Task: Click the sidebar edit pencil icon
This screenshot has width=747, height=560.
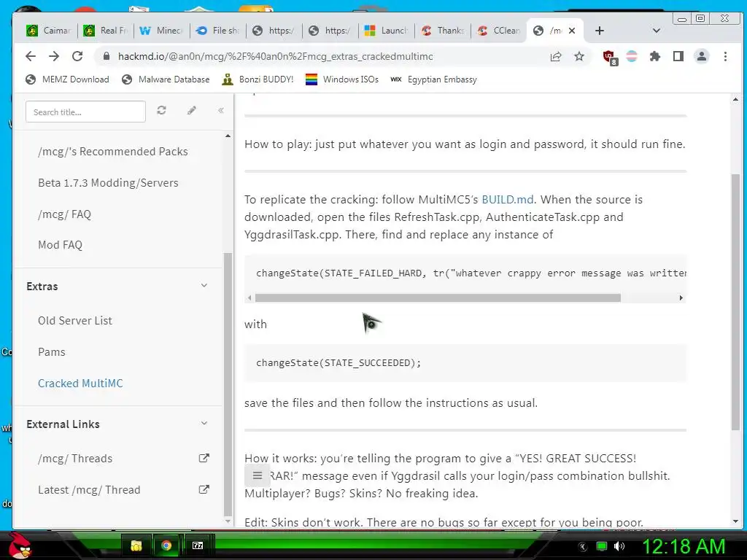Action: pos(192,111)
